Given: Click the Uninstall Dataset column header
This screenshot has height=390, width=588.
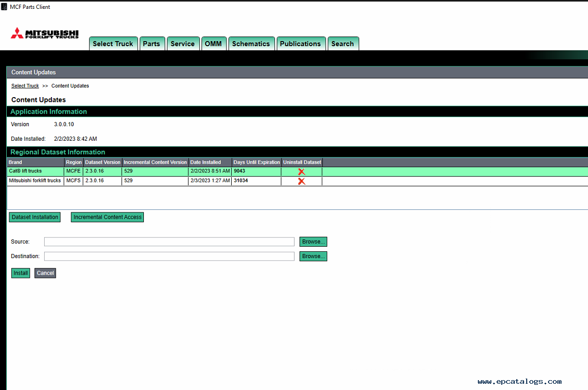Looking at the screenshot, I should click(302, 163).
